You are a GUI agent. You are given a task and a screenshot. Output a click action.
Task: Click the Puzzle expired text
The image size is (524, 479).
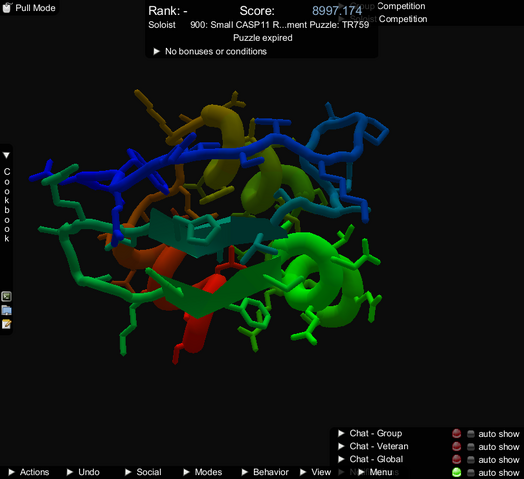click(263, 38)
